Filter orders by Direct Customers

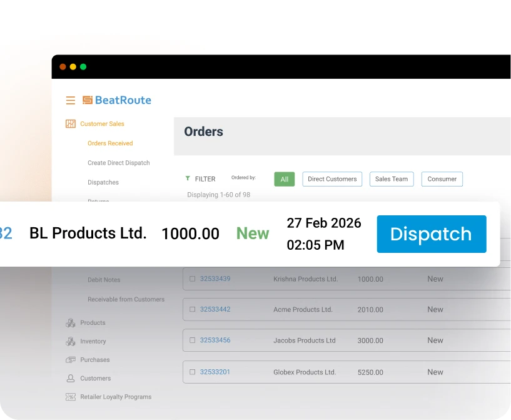(332, 179)
